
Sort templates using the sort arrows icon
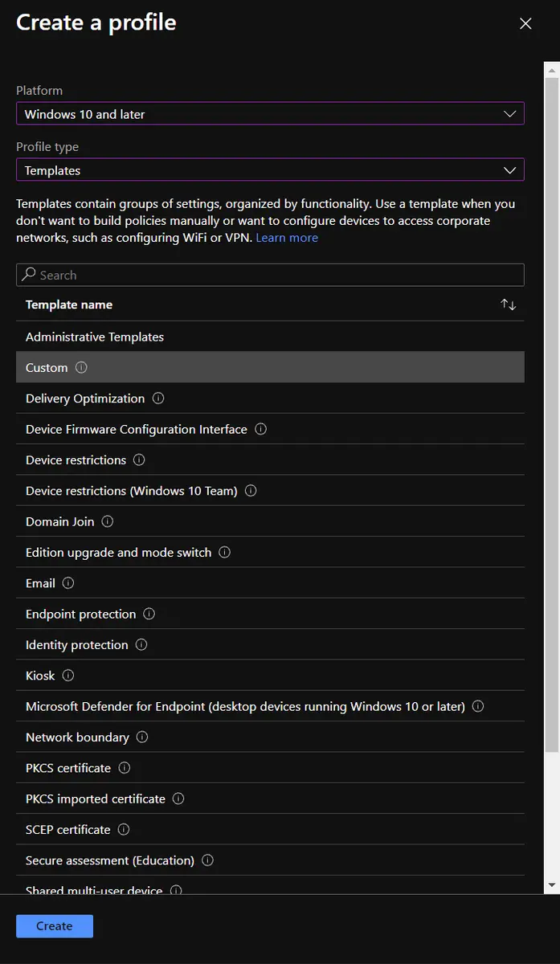(508, 304)
